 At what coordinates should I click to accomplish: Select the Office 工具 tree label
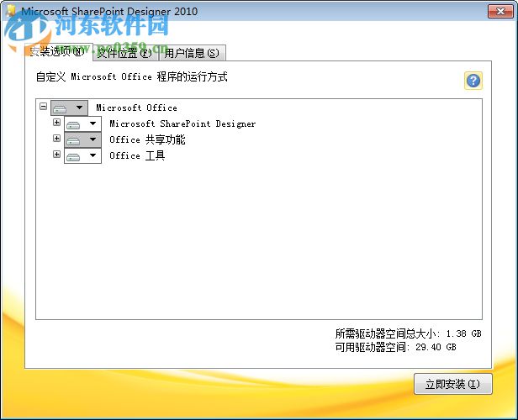[137, 155]
